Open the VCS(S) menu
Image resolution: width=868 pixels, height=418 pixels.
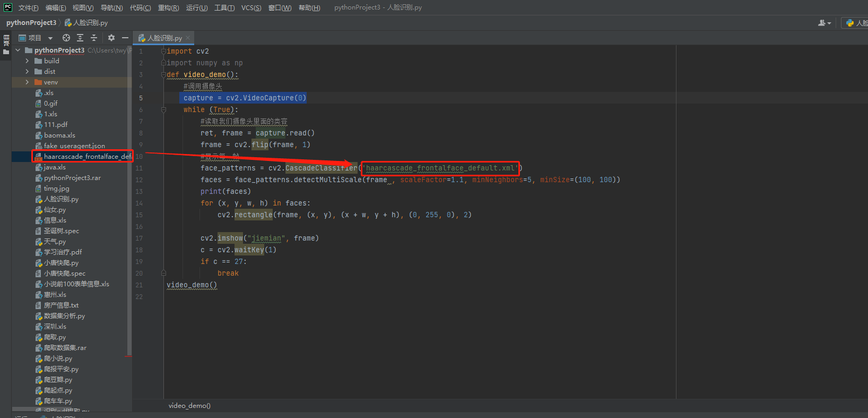coord(251,7)
